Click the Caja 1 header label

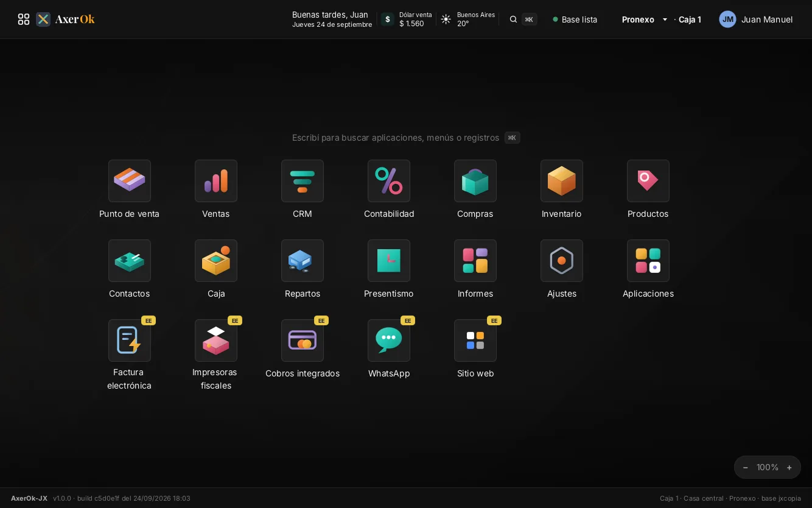[690, 19]
